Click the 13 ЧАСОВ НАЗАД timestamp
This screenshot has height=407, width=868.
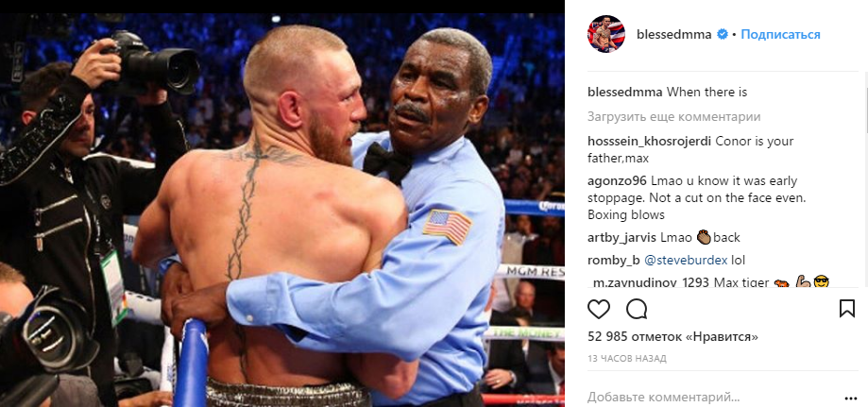[626, 359]
